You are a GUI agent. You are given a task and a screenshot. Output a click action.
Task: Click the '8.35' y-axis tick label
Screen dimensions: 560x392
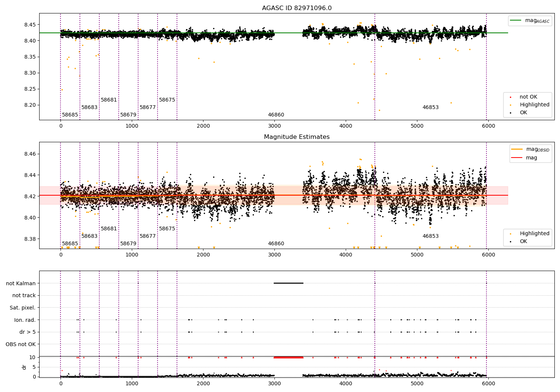(30, 57)
